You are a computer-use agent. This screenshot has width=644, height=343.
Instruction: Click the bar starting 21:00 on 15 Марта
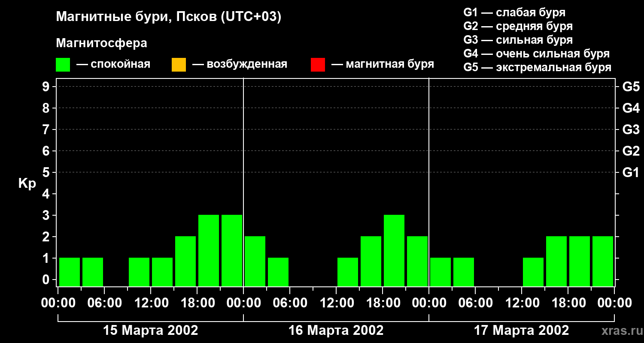pyautogui.click(x=232, y=250)
